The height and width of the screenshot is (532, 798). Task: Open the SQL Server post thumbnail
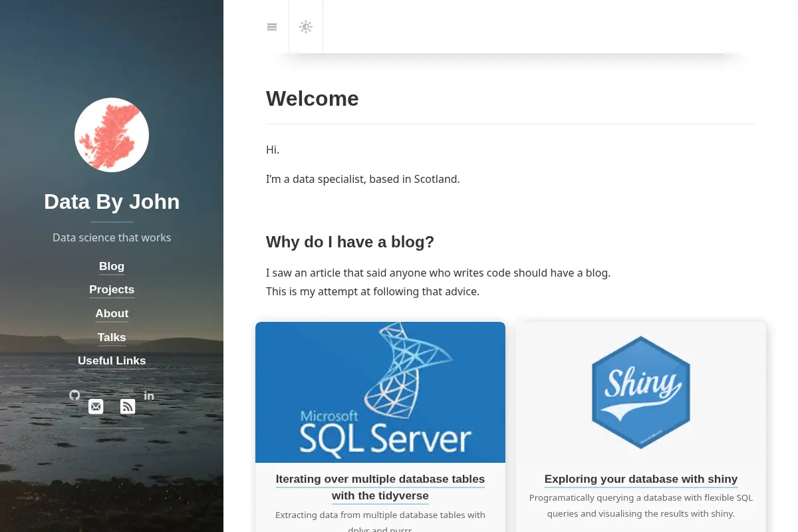click(380, 392)
